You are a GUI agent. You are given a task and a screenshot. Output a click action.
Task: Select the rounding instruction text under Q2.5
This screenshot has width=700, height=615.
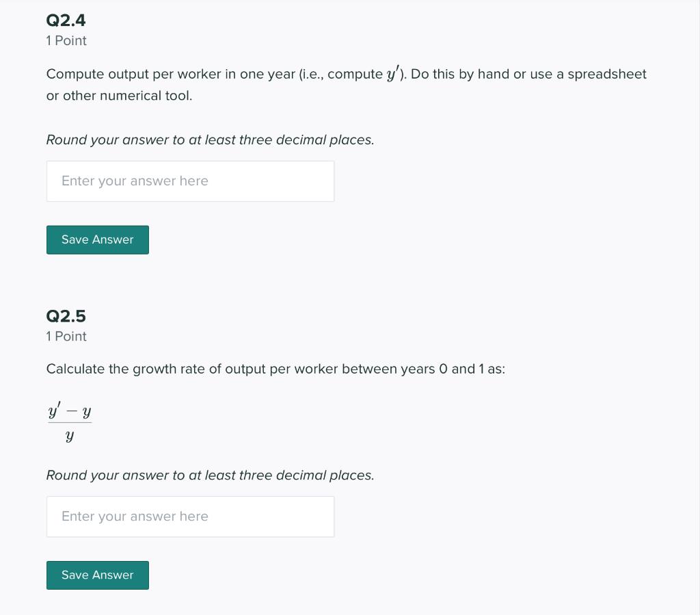click(210, 475)
